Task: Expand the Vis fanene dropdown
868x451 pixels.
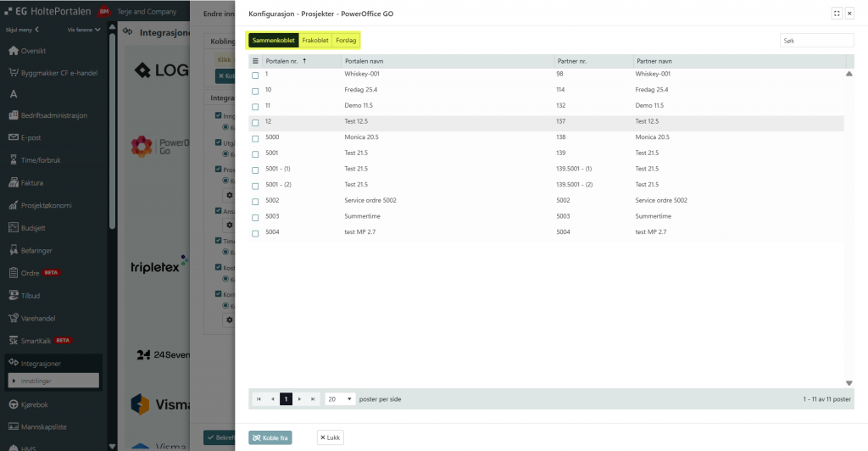Action: pyautogui.click(x=84, y=30)
